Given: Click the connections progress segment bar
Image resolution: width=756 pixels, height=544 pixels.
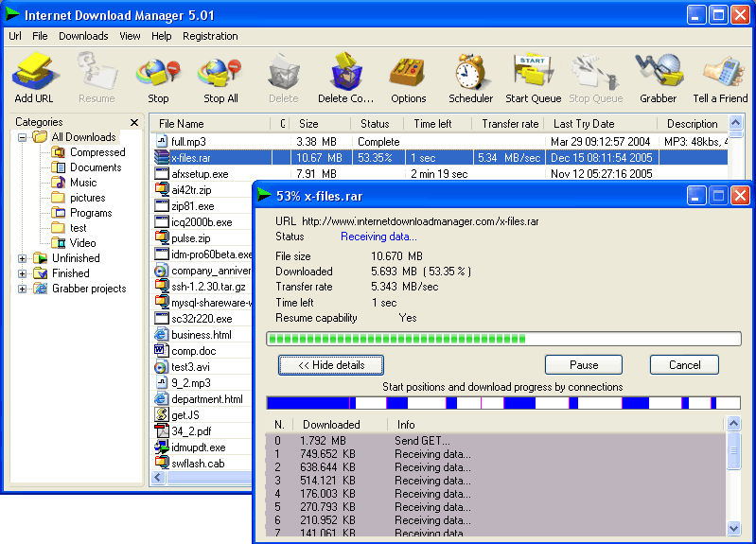Looking at the screenshot, I should click(x=503, y=403).
